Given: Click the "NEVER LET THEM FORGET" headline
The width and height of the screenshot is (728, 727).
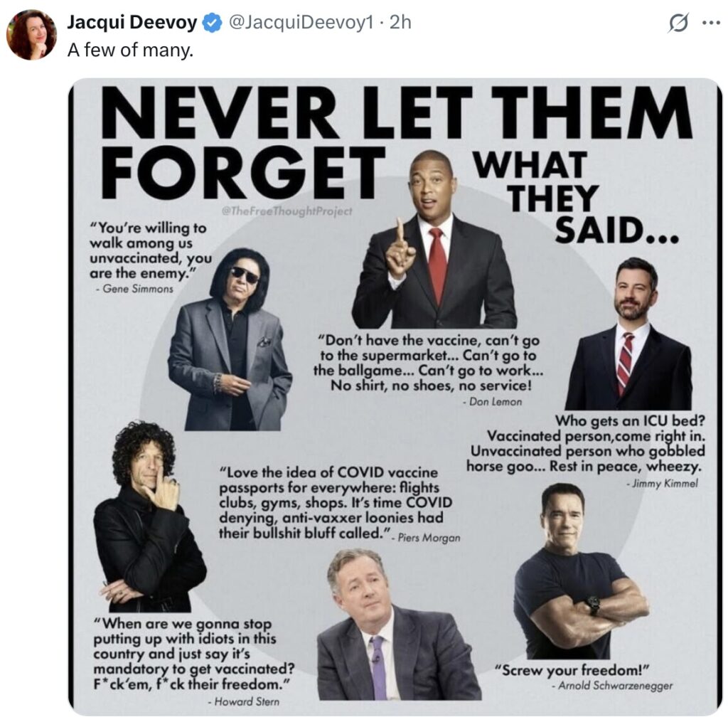Looking at the screenshot, I should click(x=395, y=142).
